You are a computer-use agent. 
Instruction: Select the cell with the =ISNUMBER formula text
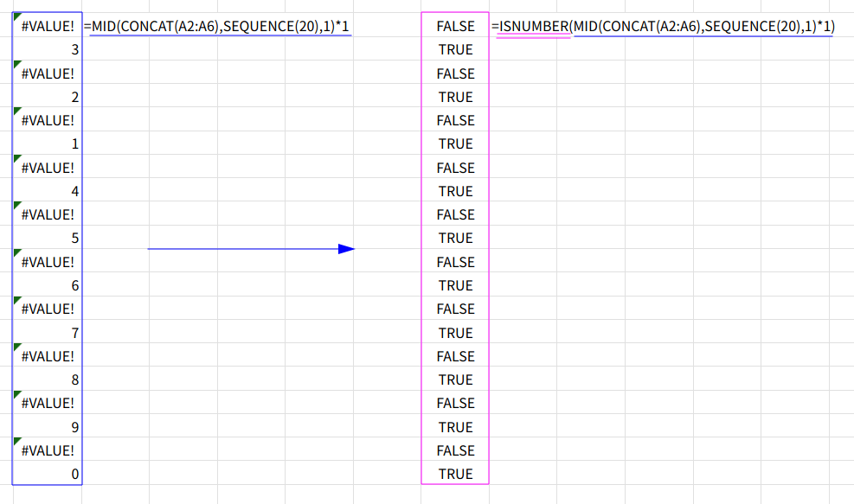point(662,27)
